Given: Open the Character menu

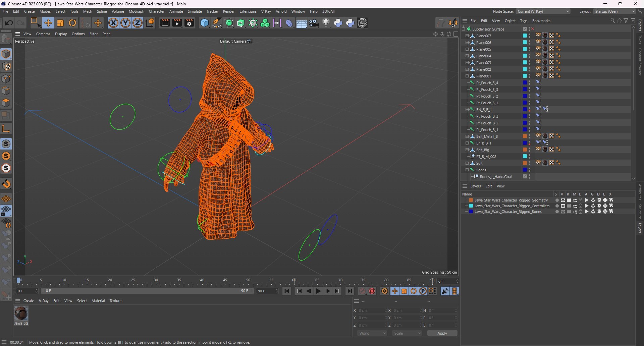Looking at the screenshot, I should click(157, 11).
